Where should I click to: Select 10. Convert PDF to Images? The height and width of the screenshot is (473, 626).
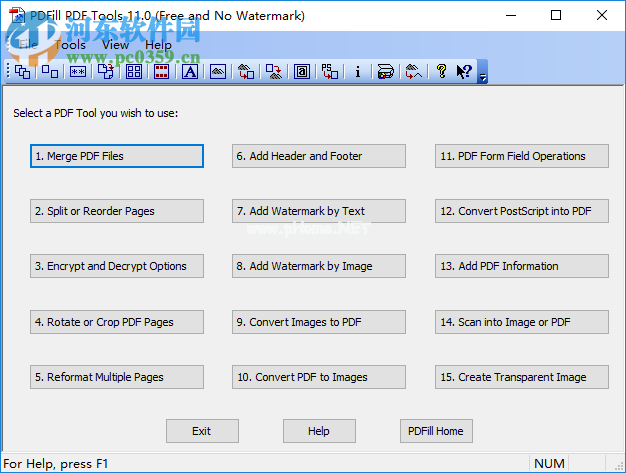pyautogui.click(x=319, y=377)
